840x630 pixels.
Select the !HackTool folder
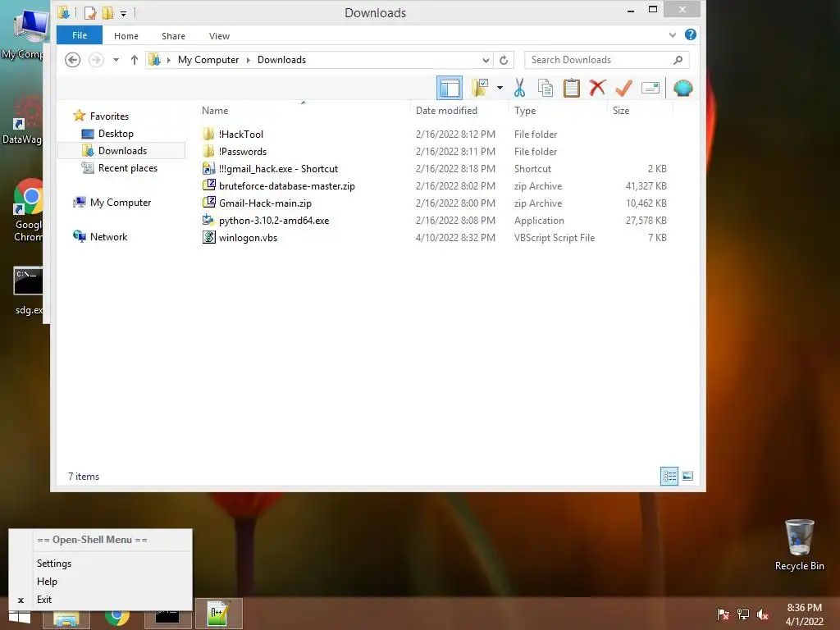pos(240,135)
